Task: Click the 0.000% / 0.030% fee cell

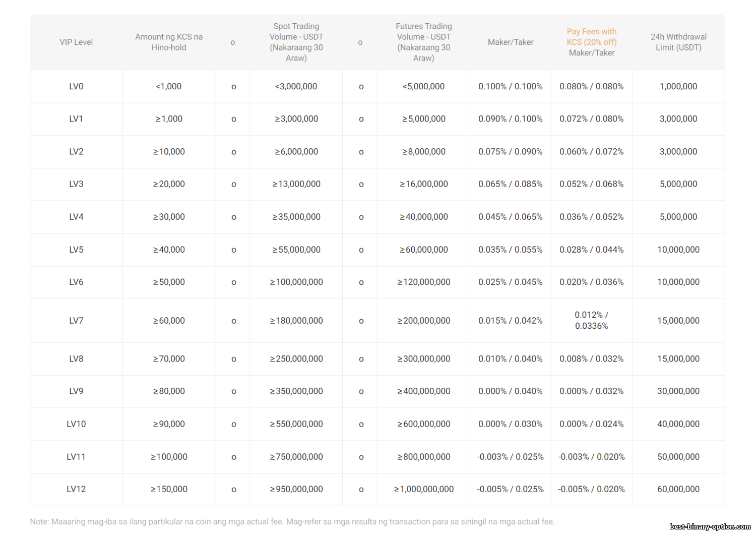Action: tap(511, 424)
